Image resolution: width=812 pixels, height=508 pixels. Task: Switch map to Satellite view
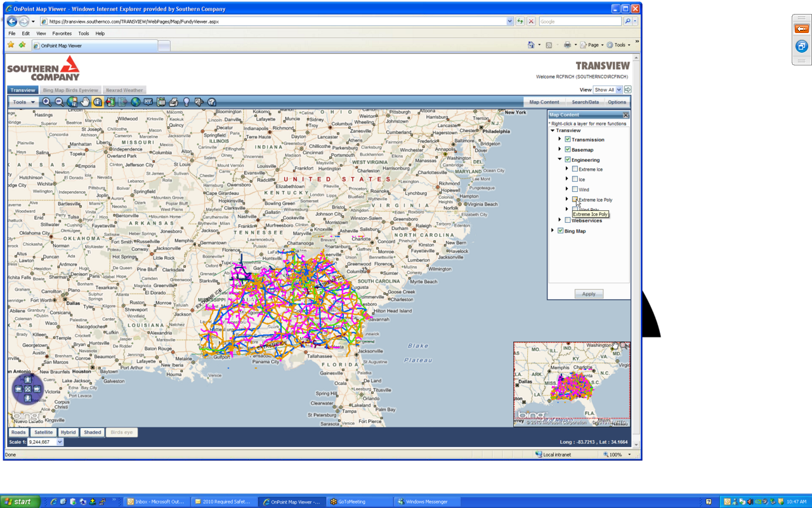point(44,432)
